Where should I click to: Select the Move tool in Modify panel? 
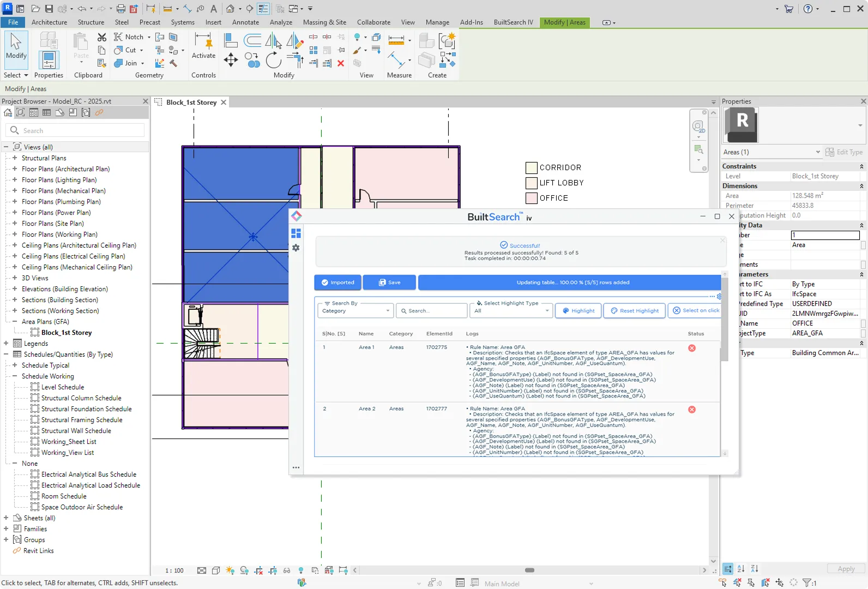pyautogui.click(x=231, y=60)
